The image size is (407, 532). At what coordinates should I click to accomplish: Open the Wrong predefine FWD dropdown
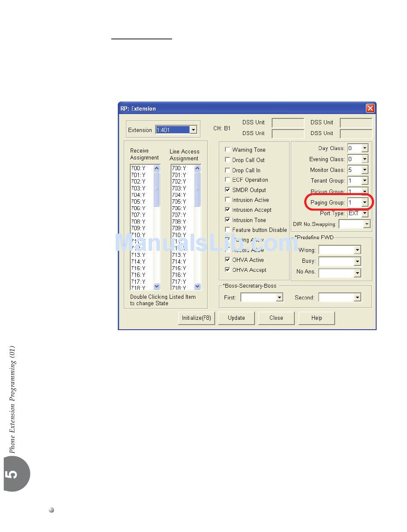tap(357, 250)
